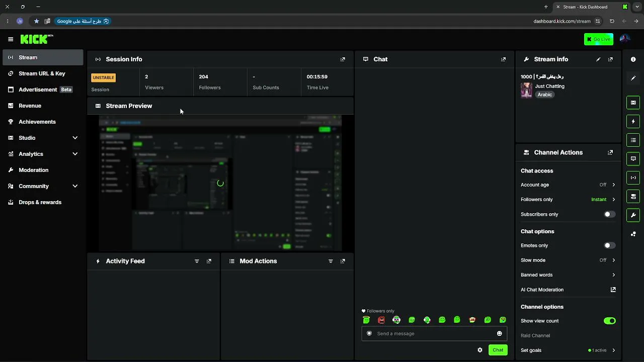Open Banned words settings

(x=568, y=275)
